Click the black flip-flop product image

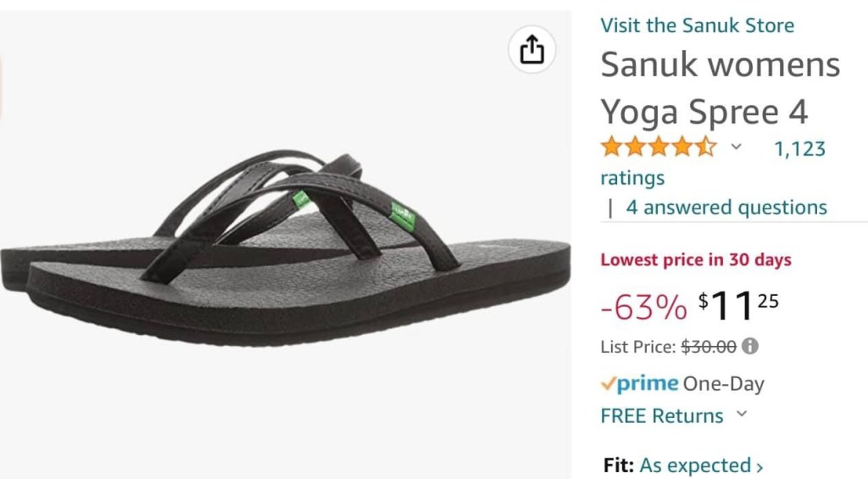(x=285, y=248)
